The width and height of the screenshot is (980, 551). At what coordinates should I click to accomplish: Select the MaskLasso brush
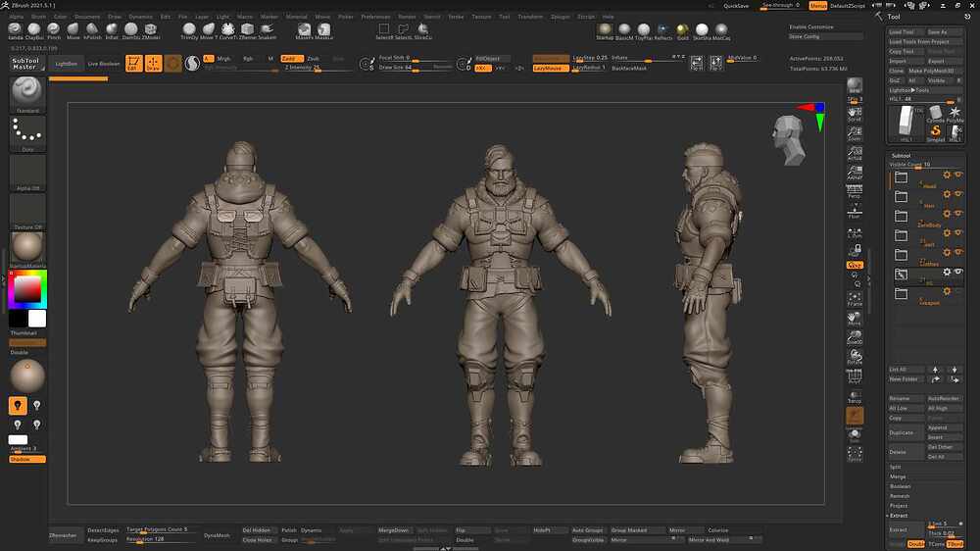[323, 31]
